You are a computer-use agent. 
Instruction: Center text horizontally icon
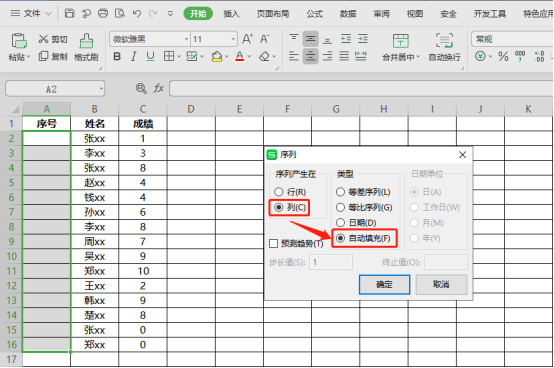click(310, 56)
